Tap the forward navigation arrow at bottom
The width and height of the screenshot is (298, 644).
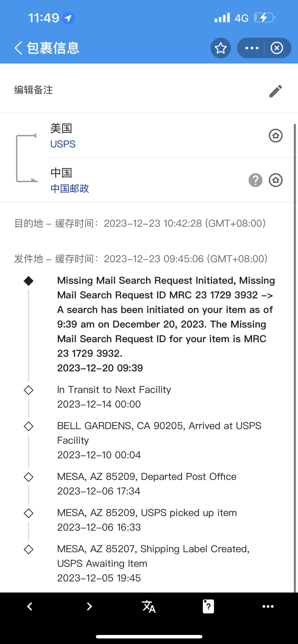pyautogui.click(x=89, y=606)
